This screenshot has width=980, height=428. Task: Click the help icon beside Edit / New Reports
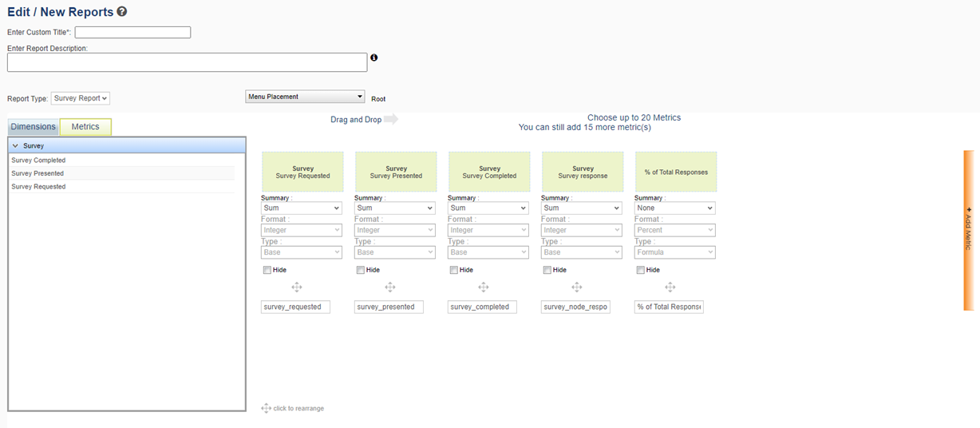point(122,12)
